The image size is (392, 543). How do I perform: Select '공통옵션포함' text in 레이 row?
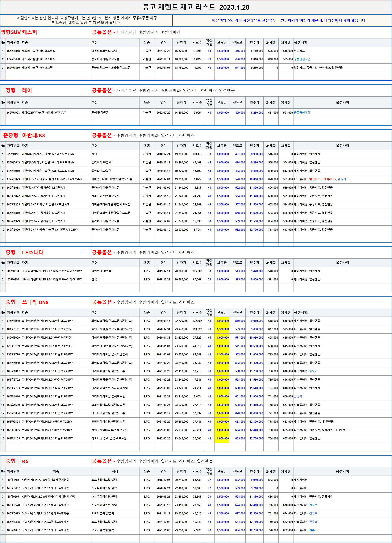[302, 113]
